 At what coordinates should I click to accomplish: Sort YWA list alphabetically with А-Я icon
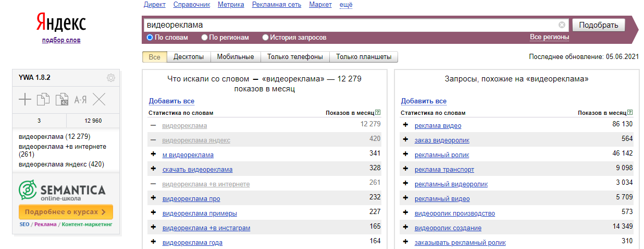[x=80, y=99]
